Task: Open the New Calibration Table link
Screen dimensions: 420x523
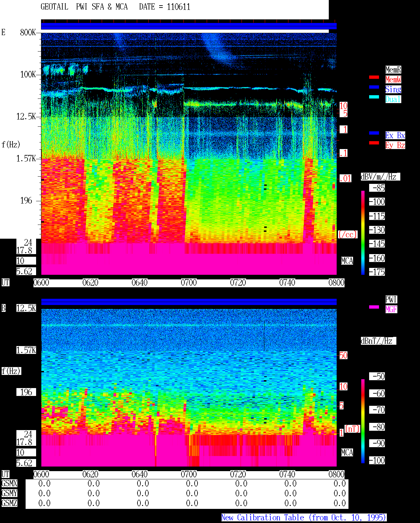Action: coord(304,517)
